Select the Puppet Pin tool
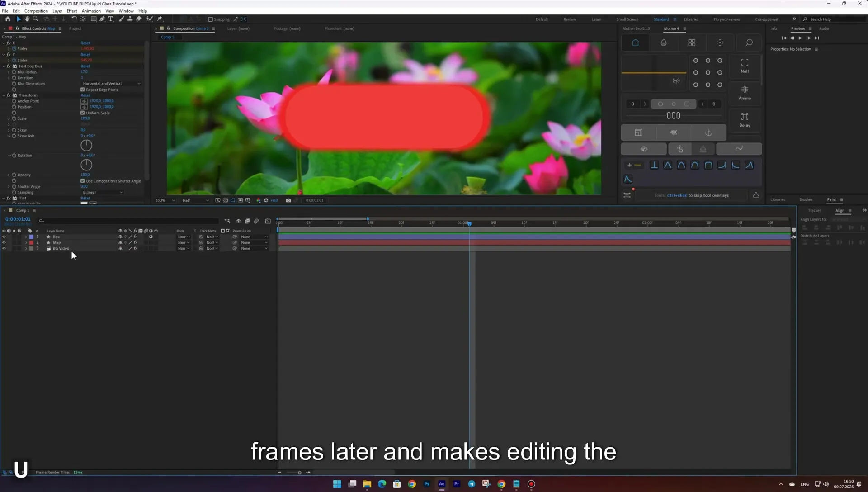 point(160,19)
